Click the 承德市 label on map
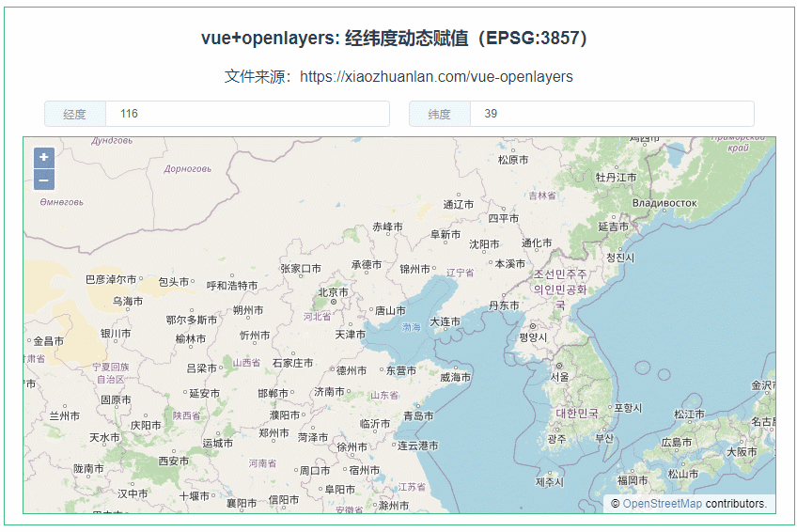 [366, 265]
